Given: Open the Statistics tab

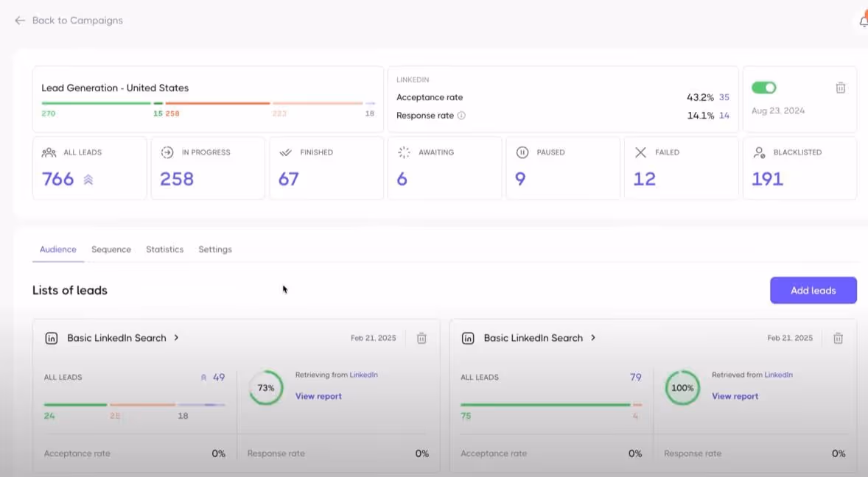Looking at the screenshot, I should pyautogui.click(x=164, y=249).
